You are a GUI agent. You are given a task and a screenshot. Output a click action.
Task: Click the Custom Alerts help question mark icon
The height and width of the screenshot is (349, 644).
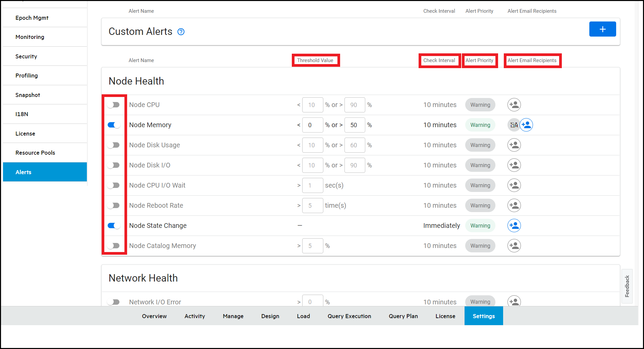pos(181,32)
